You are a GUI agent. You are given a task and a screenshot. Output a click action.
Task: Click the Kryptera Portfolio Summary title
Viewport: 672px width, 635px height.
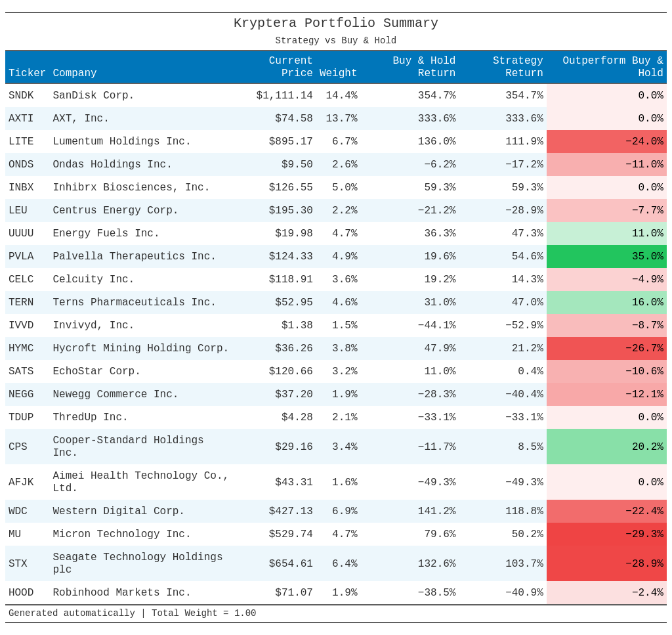click(x=336, y=23)
